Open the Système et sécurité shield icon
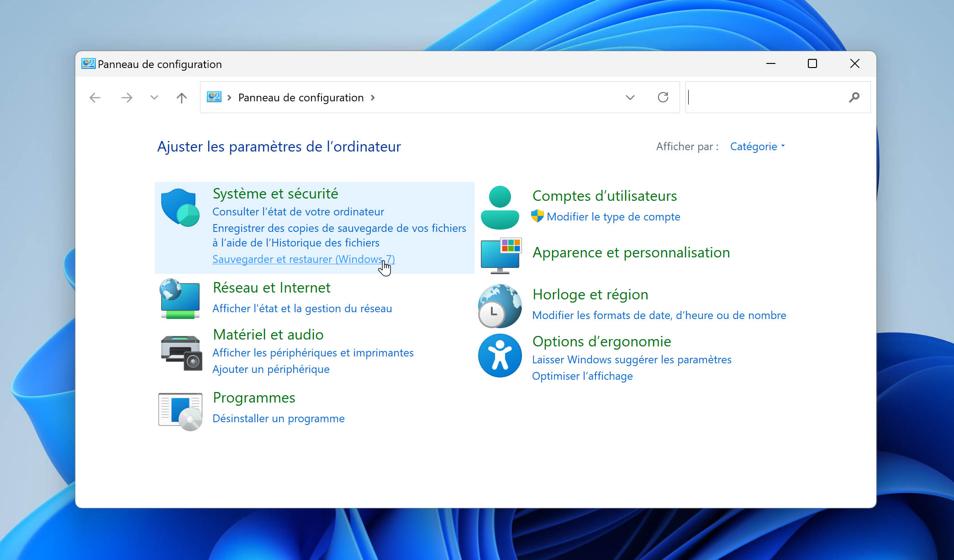The height and width of the screenshot is (560, 954). (x=180, y=208)
